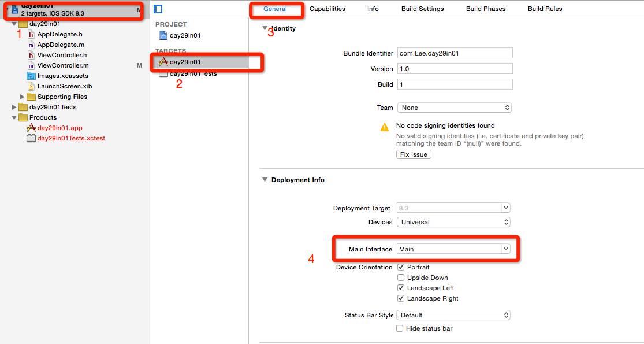The image size is (644, 344).
Task: Switch to the Build Rules tab
Action: [x=545, y=9]
